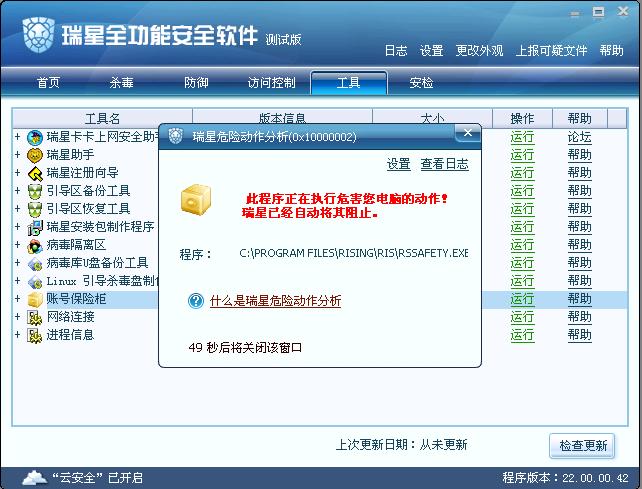Screen dimensions: 642x489
Task: Click the blue question mark help icon
Action: click(x=196, y=301)
